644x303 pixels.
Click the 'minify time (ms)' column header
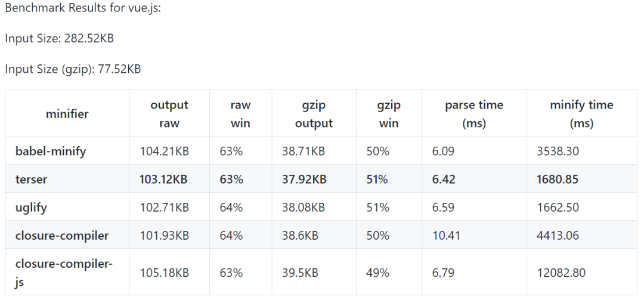click(581, 114)
